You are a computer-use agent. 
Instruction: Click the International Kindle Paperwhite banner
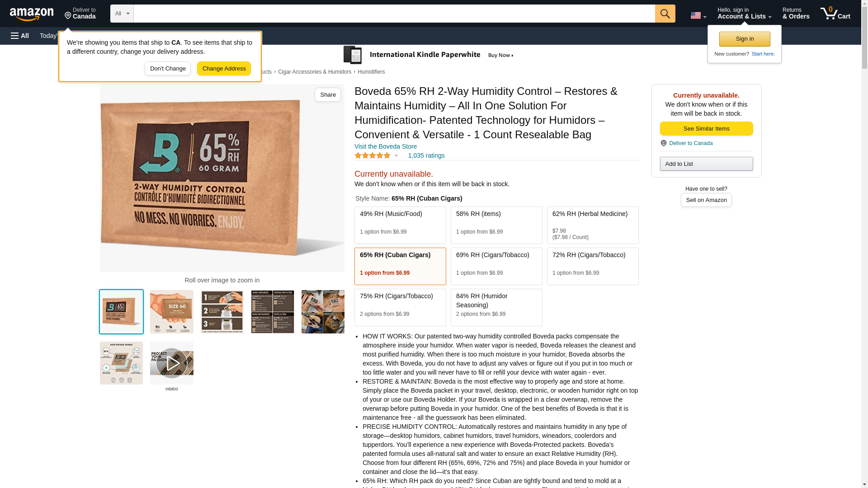point(428,55)
